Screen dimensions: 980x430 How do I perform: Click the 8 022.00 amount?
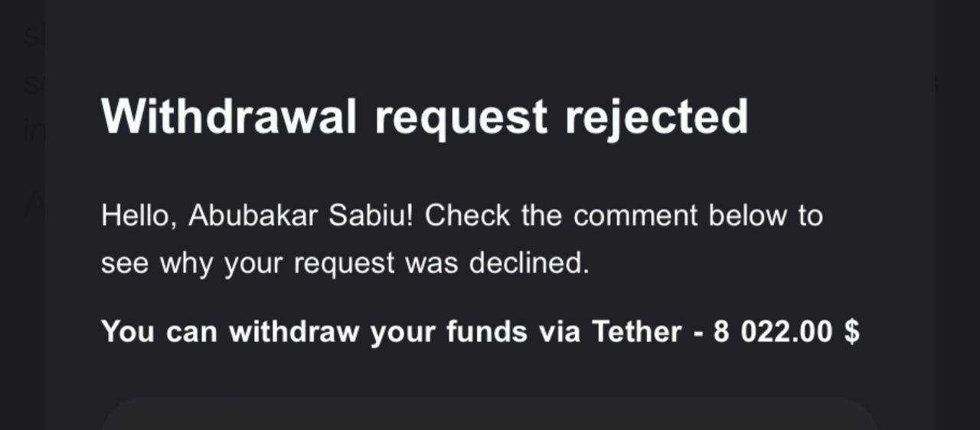773,332
